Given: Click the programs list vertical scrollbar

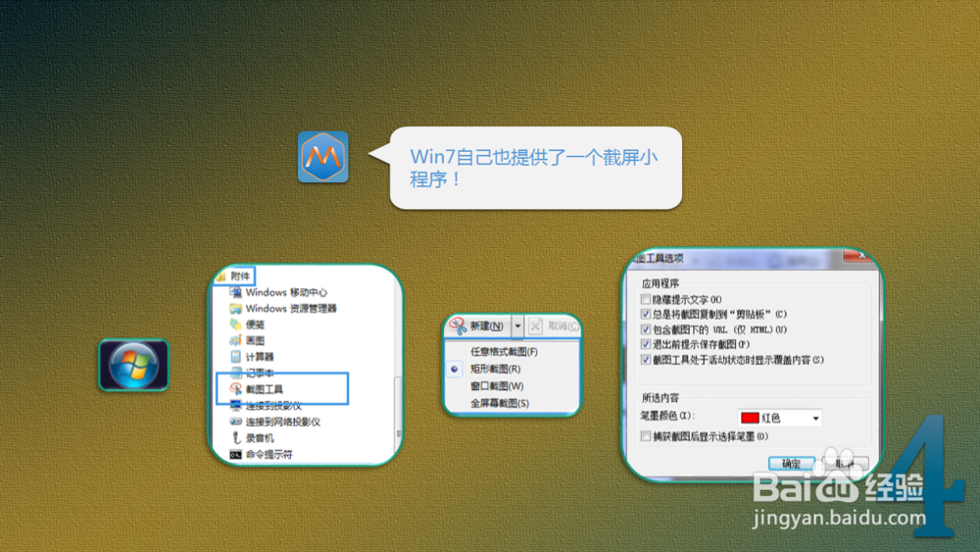Looking at the screenshot, I should click(x=398, y=416).
